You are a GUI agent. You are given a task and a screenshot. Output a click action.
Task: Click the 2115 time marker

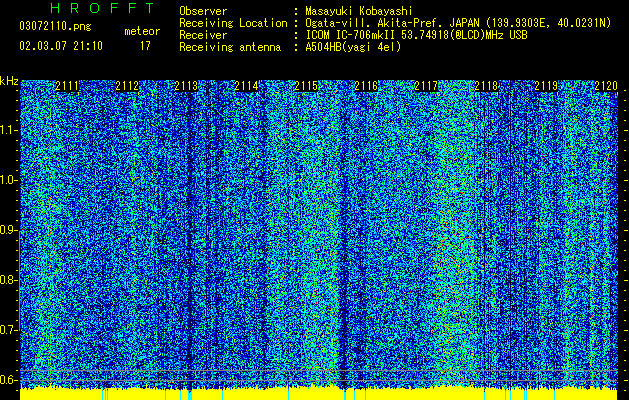306,85
